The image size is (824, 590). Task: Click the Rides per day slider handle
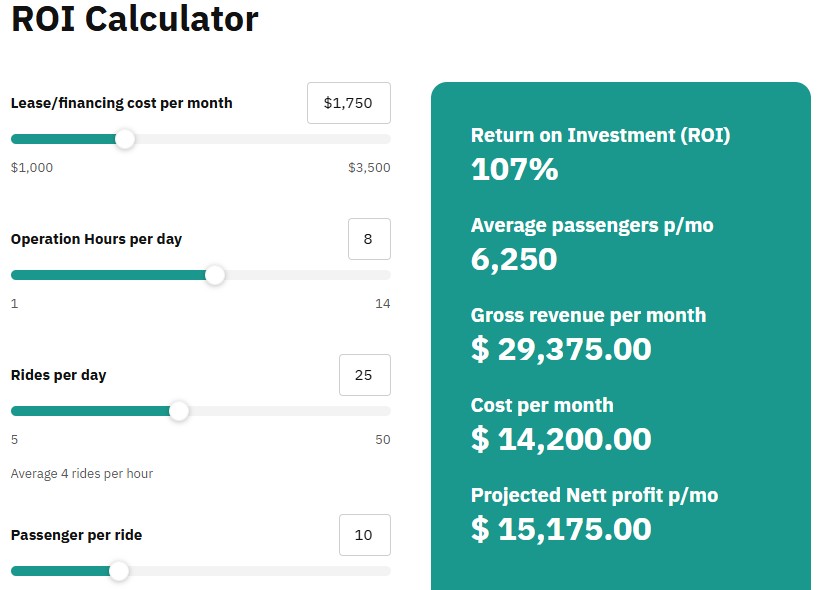click(x=179, y=411)
